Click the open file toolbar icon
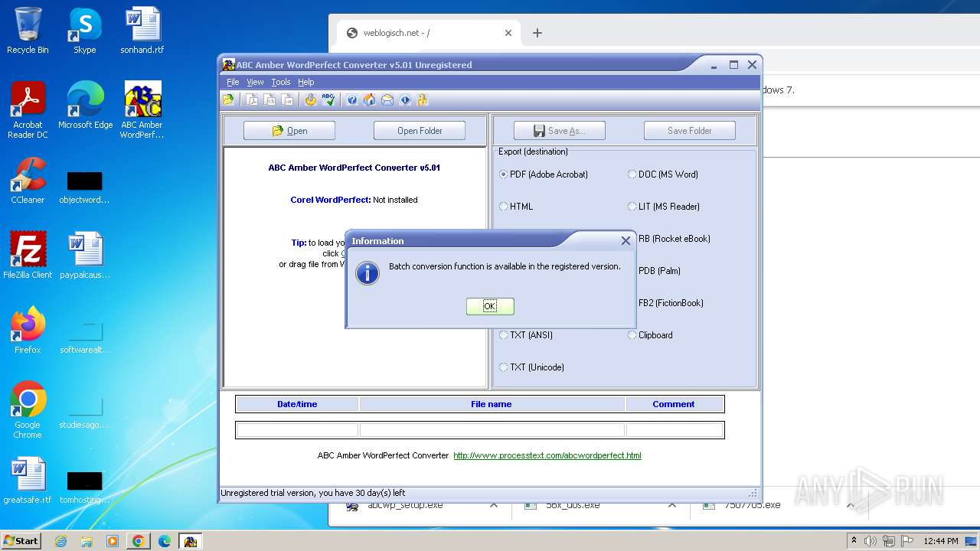Screen dimensions: 980x551 (228, 99)
